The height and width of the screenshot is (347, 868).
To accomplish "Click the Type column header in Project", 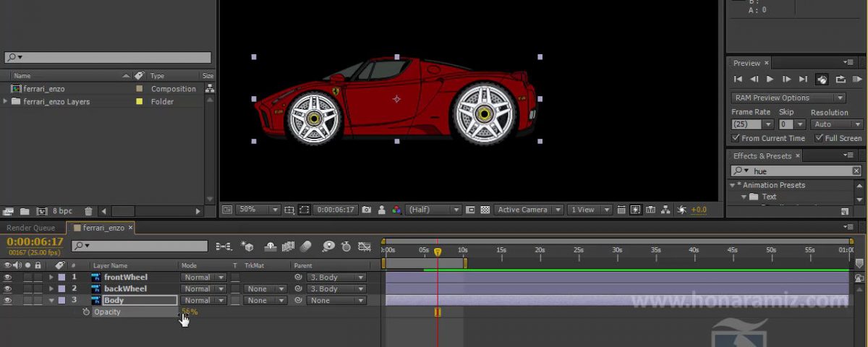I will pyautogui.click(x=158, y=75).
